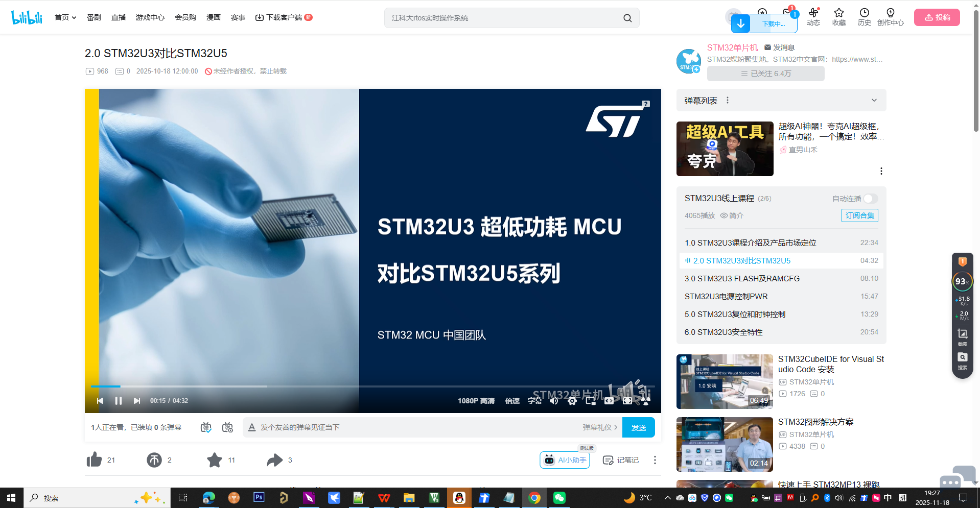Add video to favorites with star
This screenshot has width=980, height=508.
click(215, 460)
